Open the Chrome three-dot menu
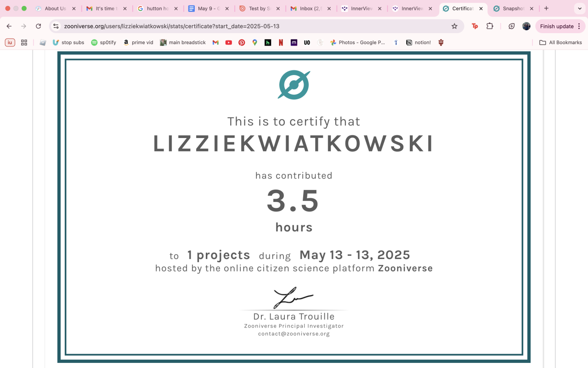 point(579,26)
